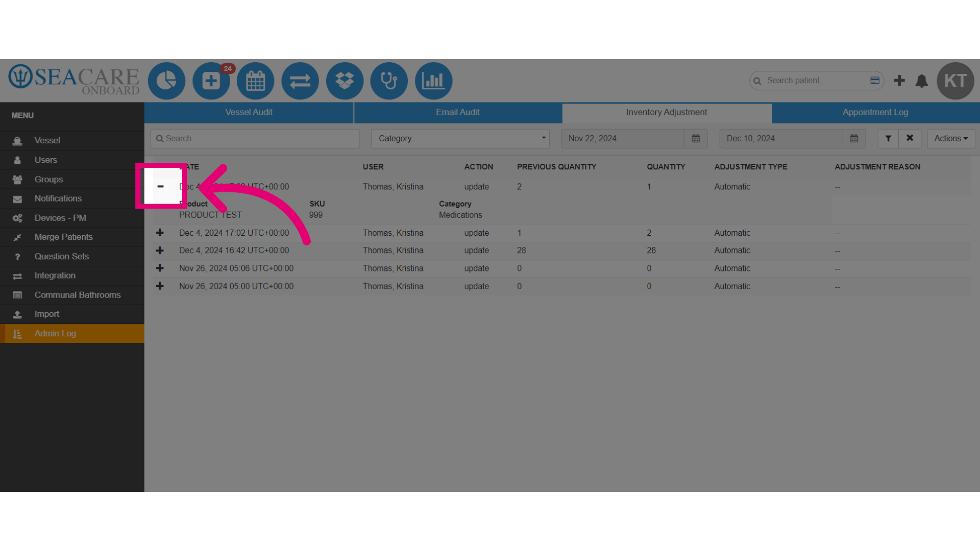Open the calendar icon in top navigation
Screen dimensions: 980x551
[256, 81]
